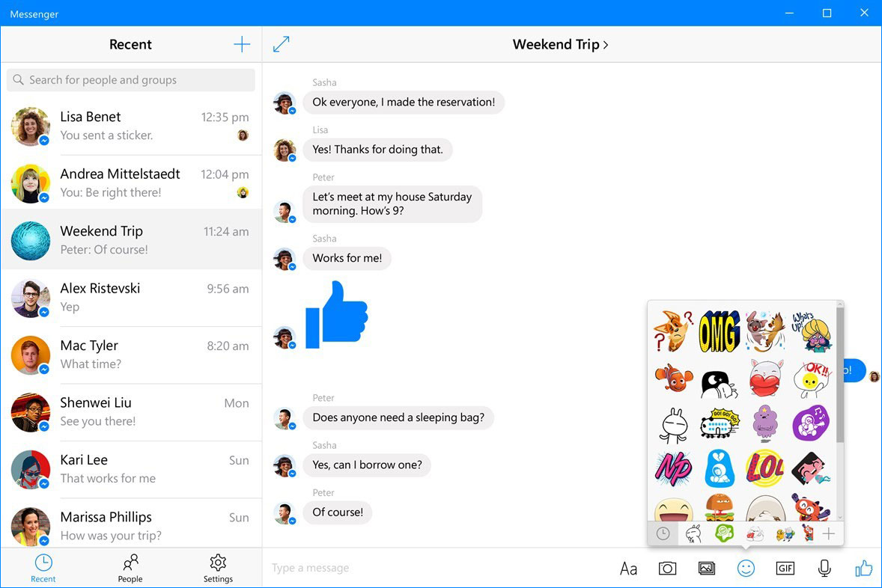882x588 pixels.
Task: Click the sticker panel scrollbar
Action: click(x=840, y=374)
